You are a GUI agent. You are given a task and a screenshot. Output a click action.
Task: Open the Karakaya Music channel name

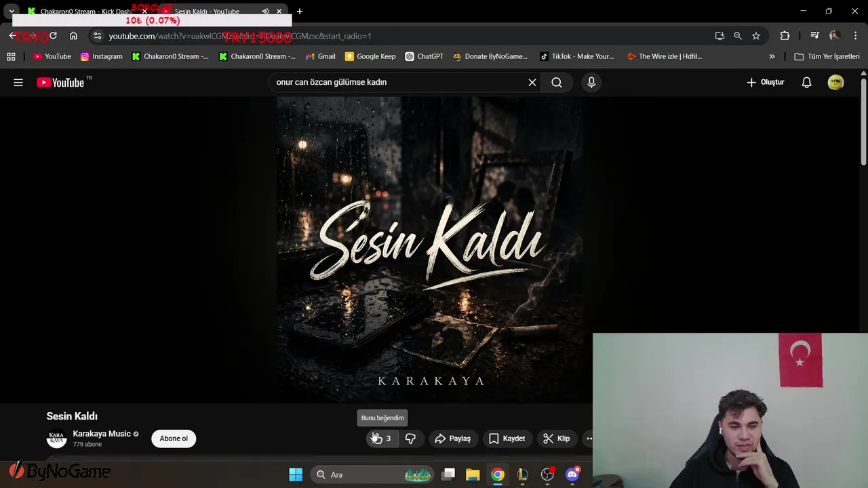(x=102, y=434)
